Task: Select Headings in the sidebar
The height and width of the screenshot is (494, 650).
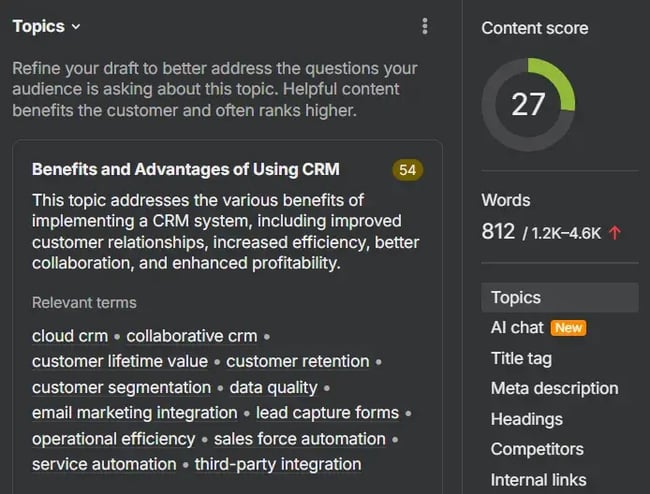Action: pos(527,419)
